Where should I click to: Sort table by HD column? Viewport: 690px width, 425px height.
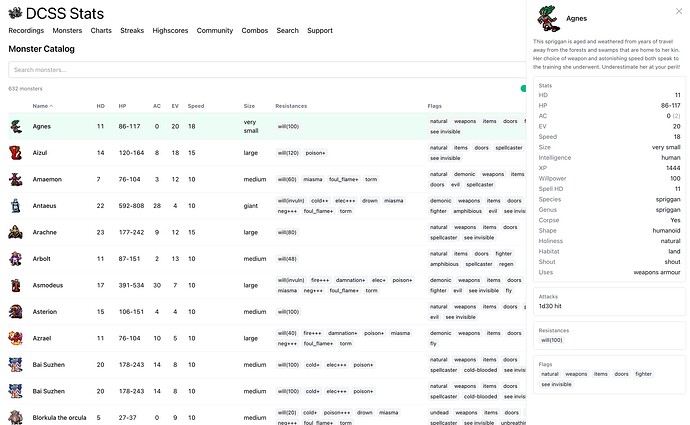pos(100,106)
